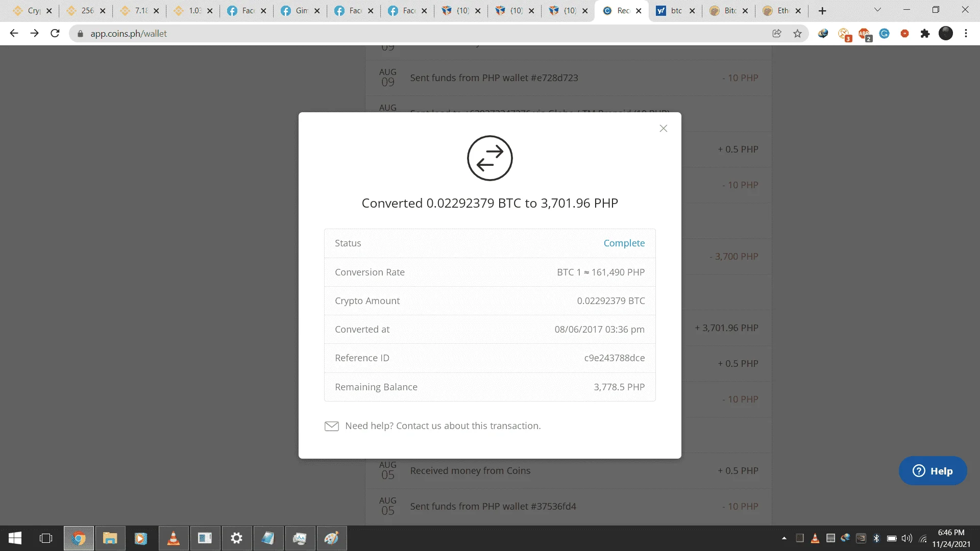Open Settings gear on the taskbar
980x551 pixels.
[x=237, y=538]
